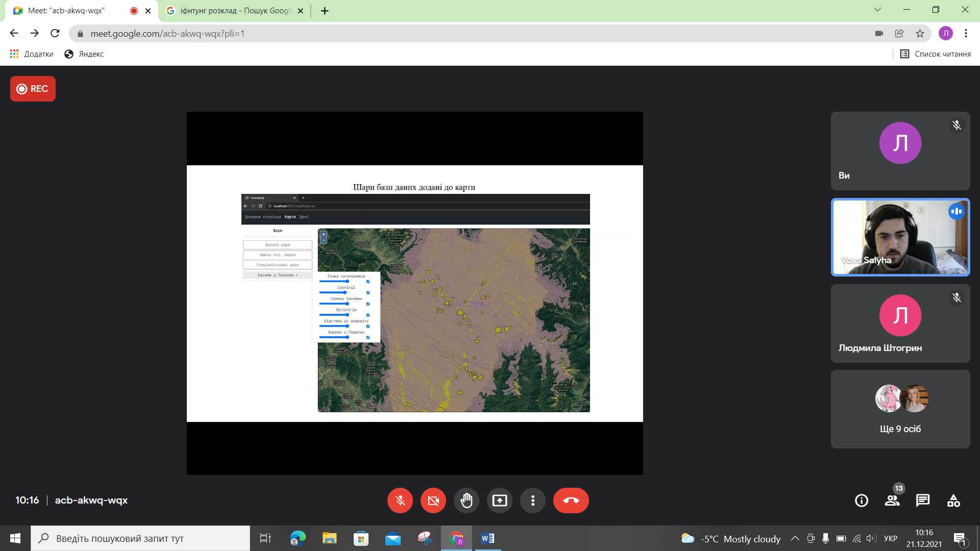
Task: Click the REC recording indicator
Action: [33, 89]
